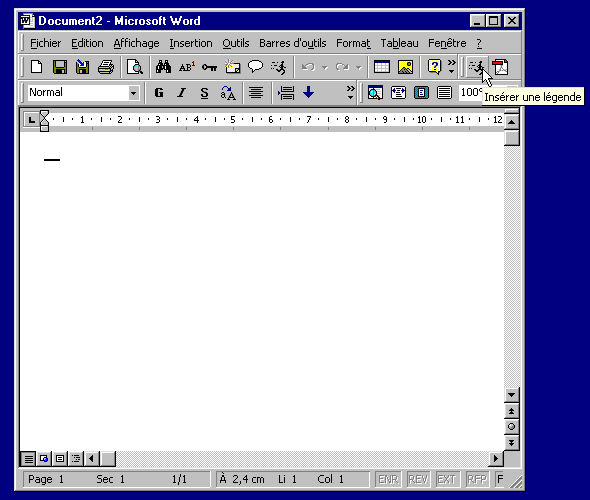
Task: Click the horizontal scrollbar right arrow
Action: 496,459
